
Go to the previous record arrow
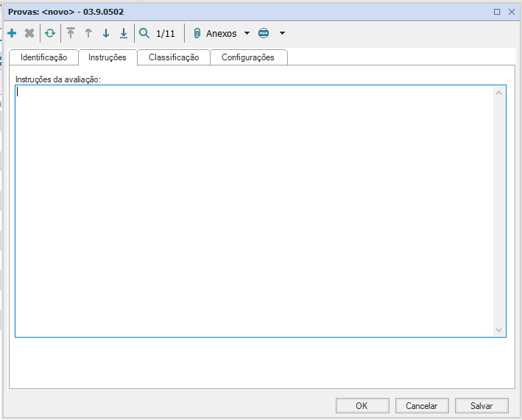(x=88, y=33)
